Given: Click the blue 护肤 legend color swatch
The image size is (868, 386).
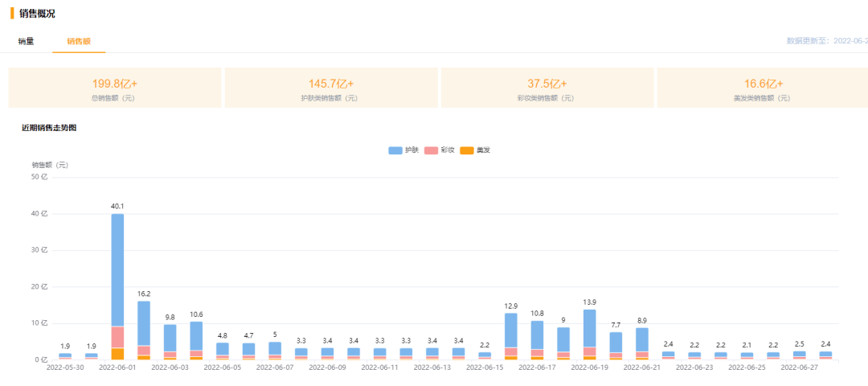Looking at the screenshot, I should pyautogui.click(x=395, y=150).
